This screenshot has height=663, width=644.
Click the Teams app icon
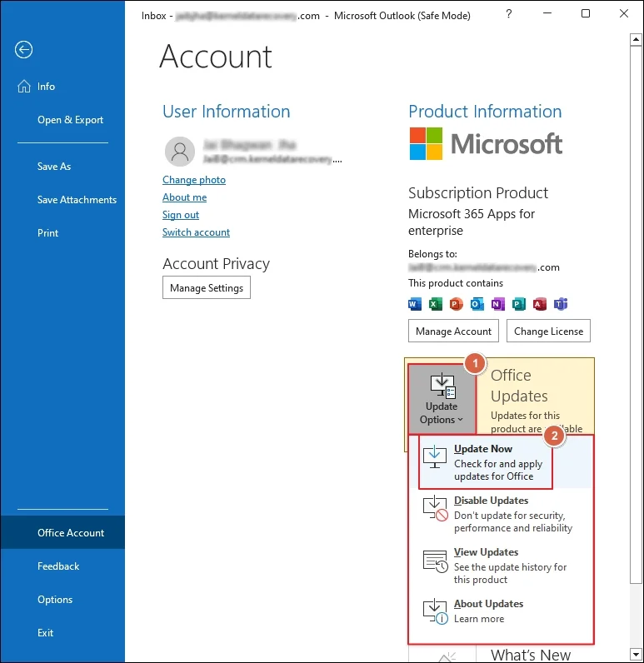(561, 304)
